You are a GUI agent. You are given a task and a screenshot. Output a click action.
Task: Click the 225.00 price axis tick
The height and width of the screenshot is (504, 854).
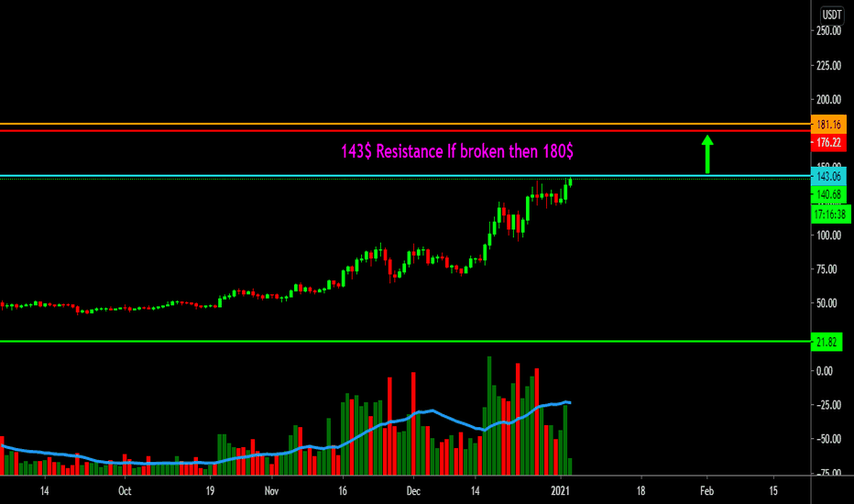828,65
